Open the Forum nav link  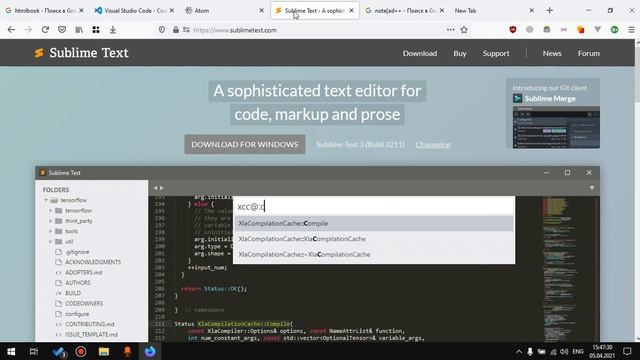(589, 53)
